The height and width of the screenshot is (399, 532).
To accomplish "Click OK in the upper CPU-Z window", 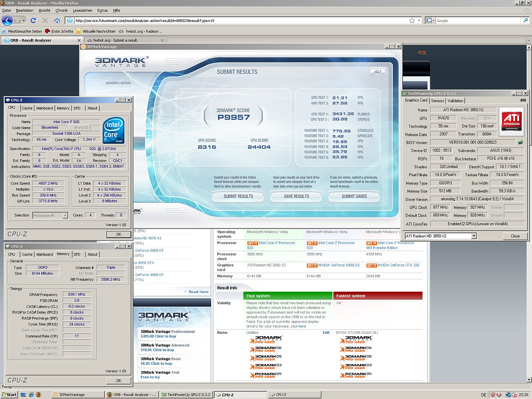I will coord(119,234).
